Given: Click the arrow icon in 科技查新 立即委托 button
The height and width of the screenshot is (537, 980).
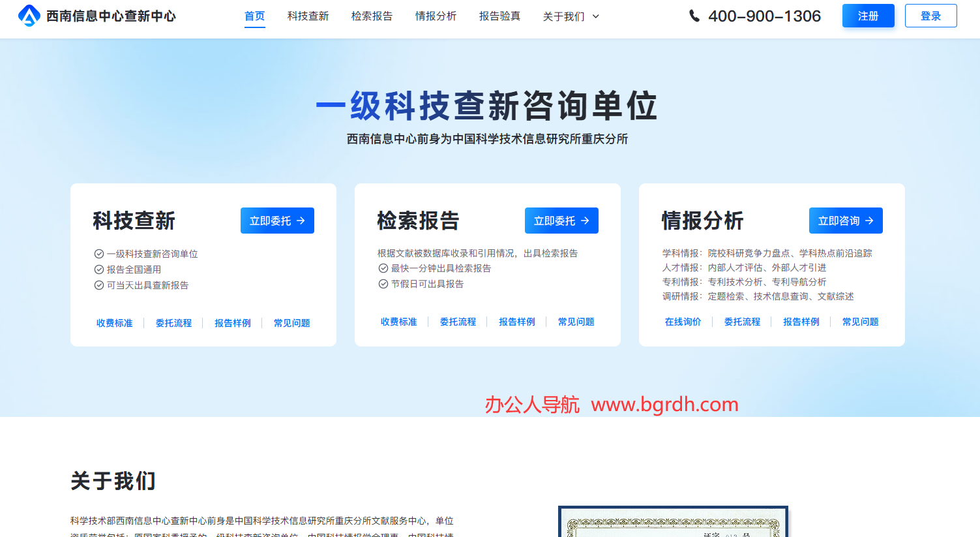Looking at the screenshot, I should click(301, 221).
